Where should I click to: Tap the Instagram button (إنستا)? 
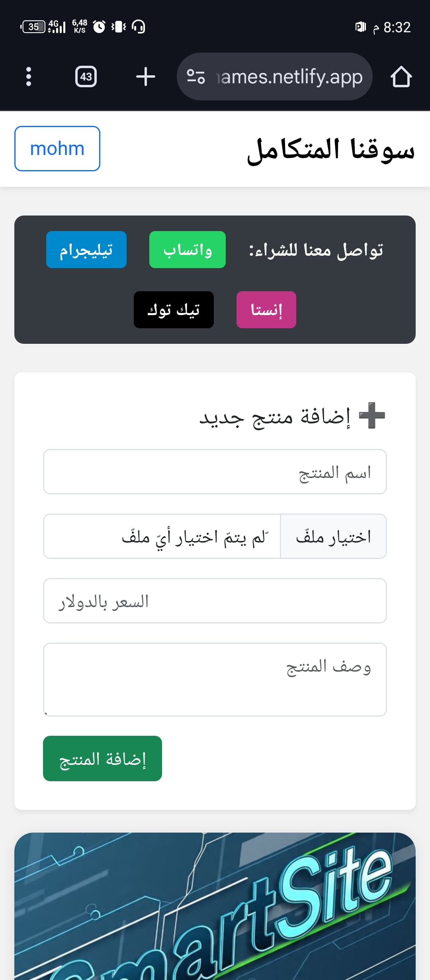(x=266, y=310)
